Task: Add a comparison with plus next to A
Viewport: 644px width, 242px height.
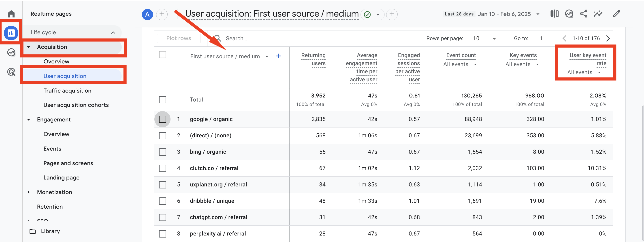Action: coord(162,14)
